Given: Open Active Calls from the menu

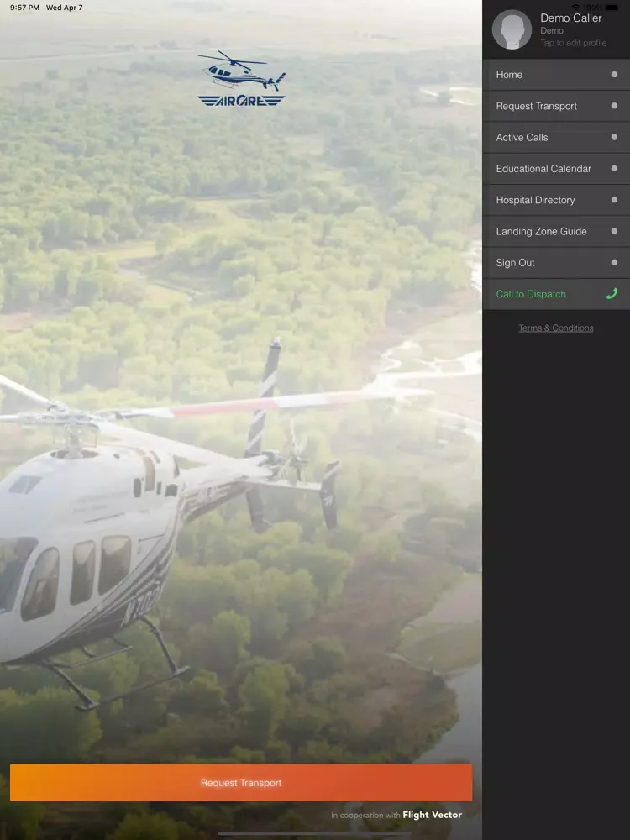Looking at the screenshot, I should coord(556,137).
